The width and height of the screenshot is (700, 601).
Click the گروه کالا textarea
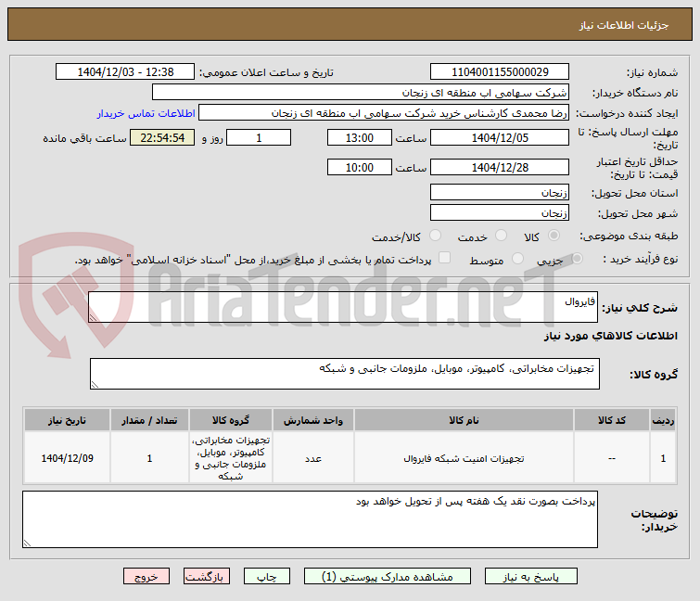point(345,374)
